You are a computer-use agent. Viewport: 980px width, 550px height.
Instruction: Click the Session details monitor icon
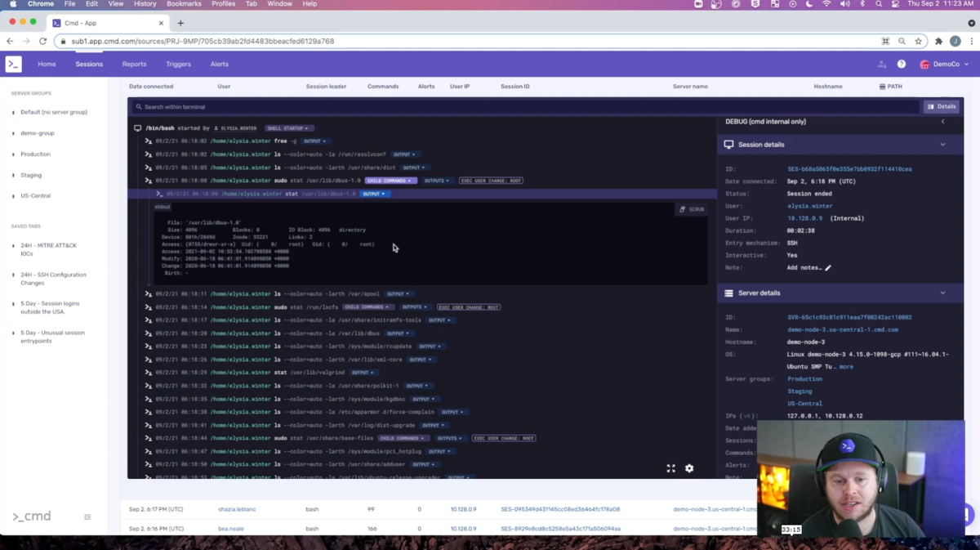click(728, 145)
